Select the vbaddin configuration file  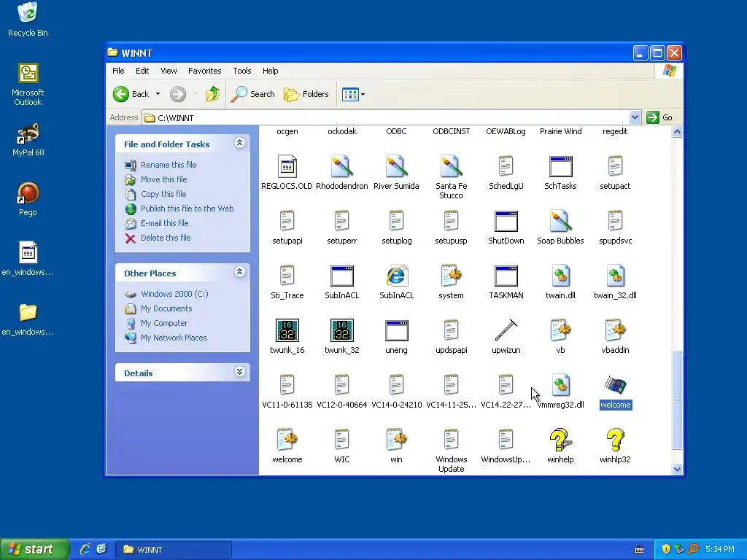pyautogui.click(x=615, y=330)
